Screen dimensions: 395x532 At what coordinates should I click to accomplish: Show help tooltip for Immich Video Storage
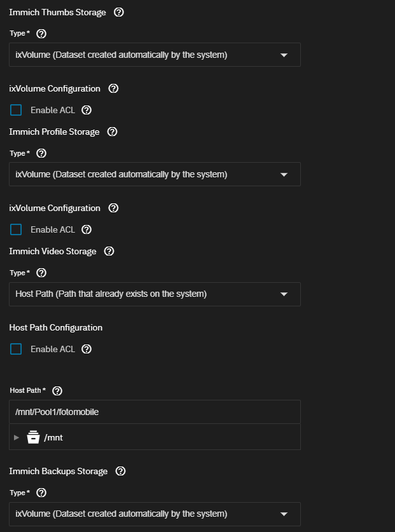109,251
